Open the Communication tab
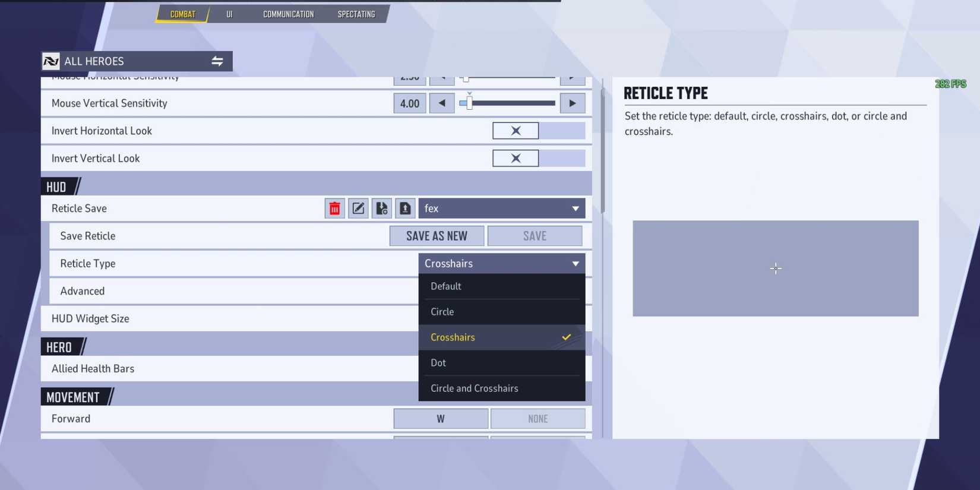This screenshot has width=980, height=490. [288, 14]
